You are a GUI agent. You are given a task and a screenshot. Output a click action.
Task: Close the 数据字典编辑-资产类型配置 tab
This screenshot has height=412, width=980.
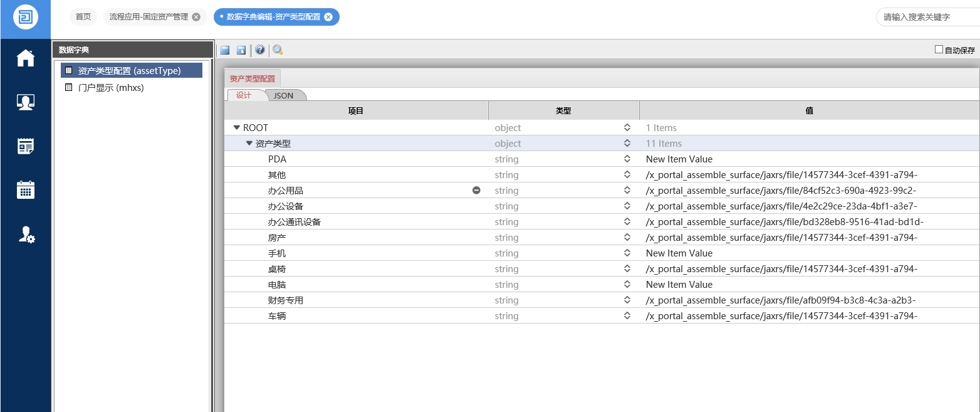coord(328,17)
